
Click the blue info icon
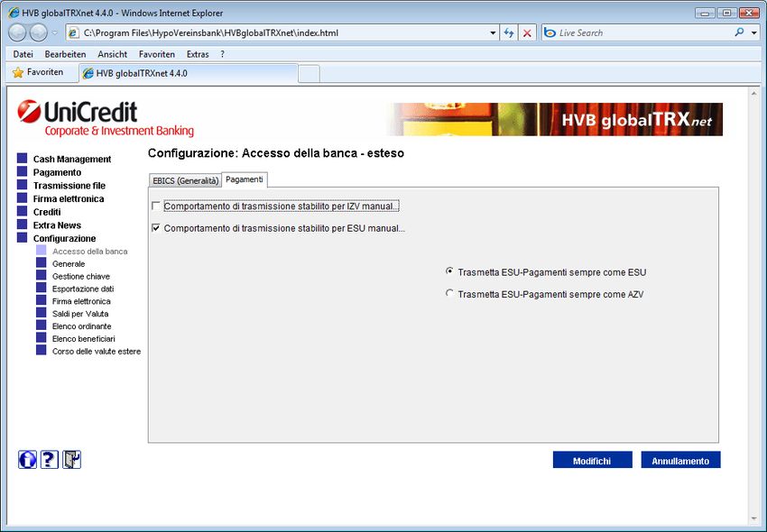tap(27, 460)
